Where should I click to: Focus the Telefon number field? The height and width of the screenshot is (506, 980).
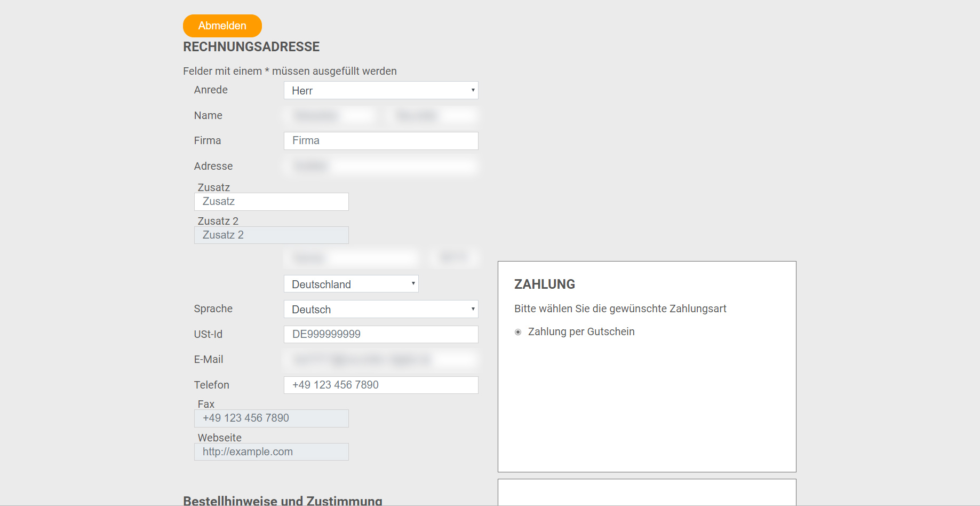point(380,385)
